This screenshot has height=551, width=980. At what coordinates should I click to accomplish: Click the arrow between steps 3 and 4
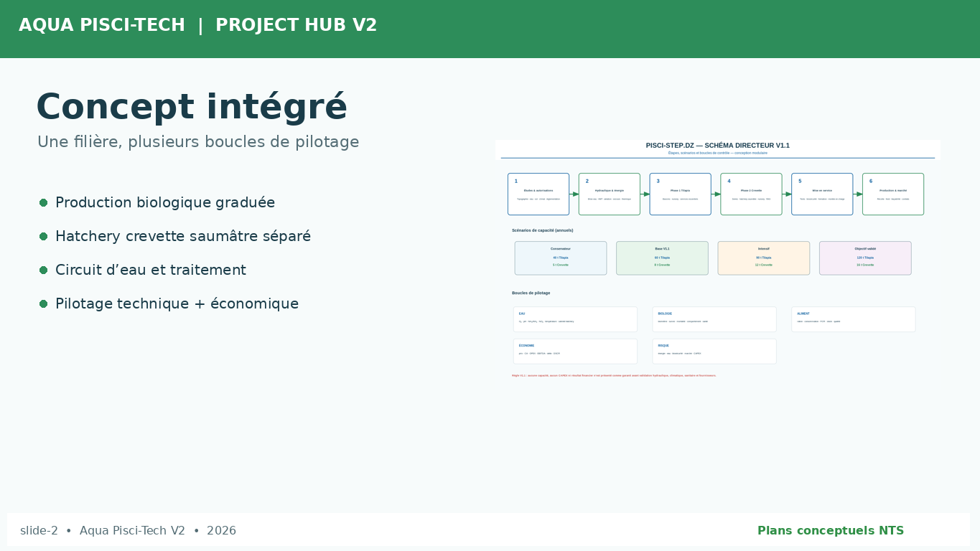tap(716, 194)
